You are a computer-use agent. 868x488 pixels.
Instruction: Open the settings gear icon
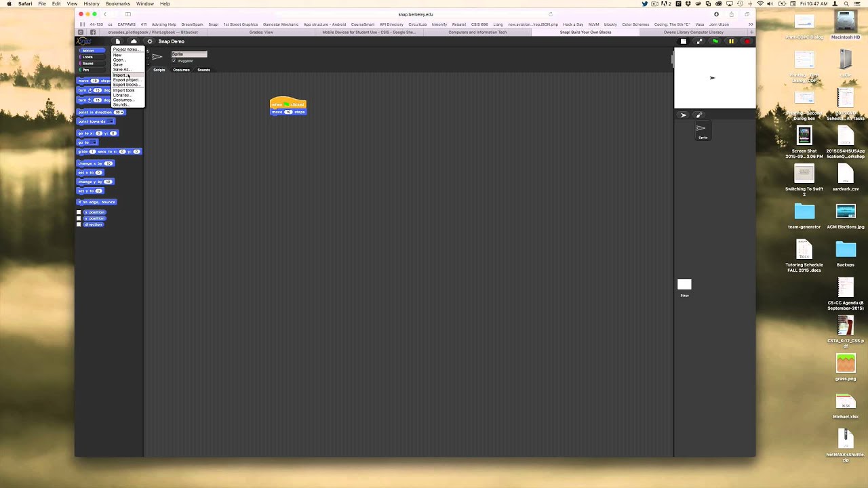pyautogui.click(x=150, y=41)
